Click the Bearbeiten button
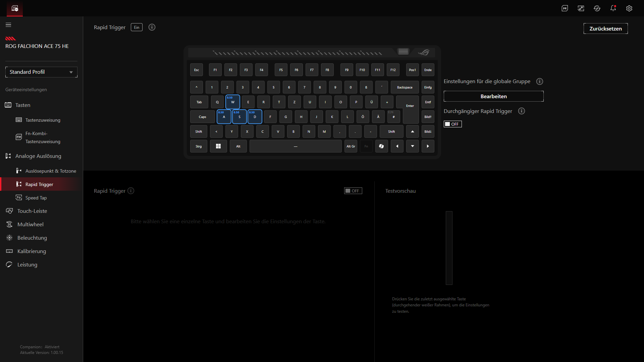This screenshot has width=644, height=362. (493, 97)
